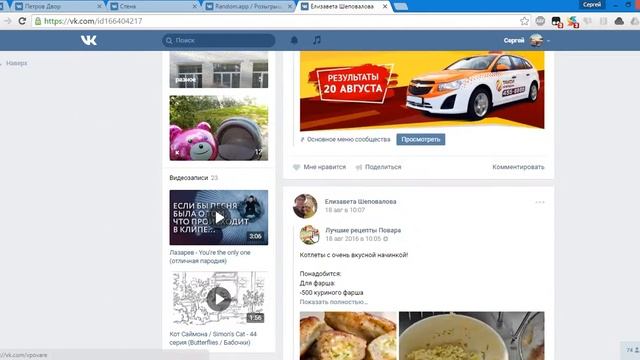Click the Сергей Chrome profile button
The image size is (640, 360).
pyautogui.click(x=592, y=5)
